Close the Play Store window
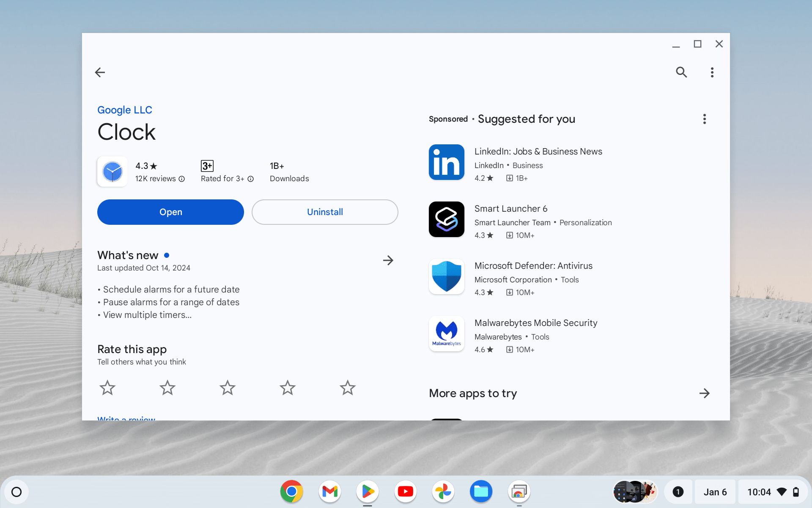This screenshot has height=508, width=812. click(x=719, y=44)
